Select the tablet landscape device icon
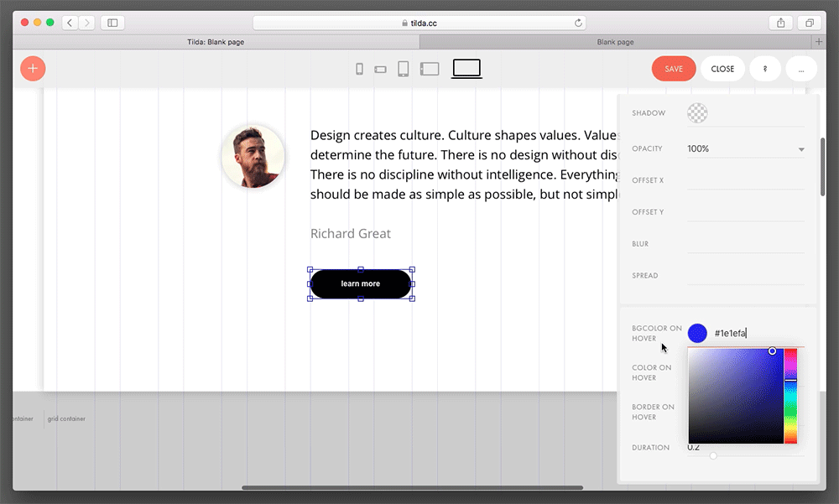The image size is (839, 504). pyautogui.click(x=430, y=69)
